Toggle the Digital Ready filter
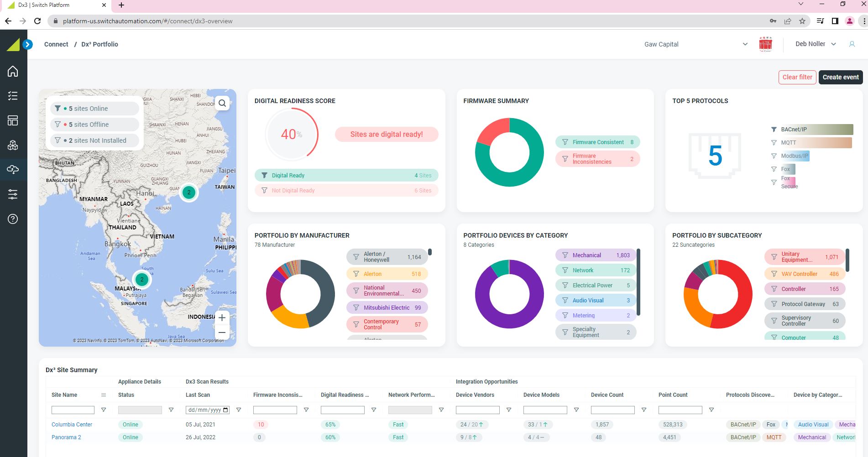Viewport: 868px width, 457px height. point(346,175)
